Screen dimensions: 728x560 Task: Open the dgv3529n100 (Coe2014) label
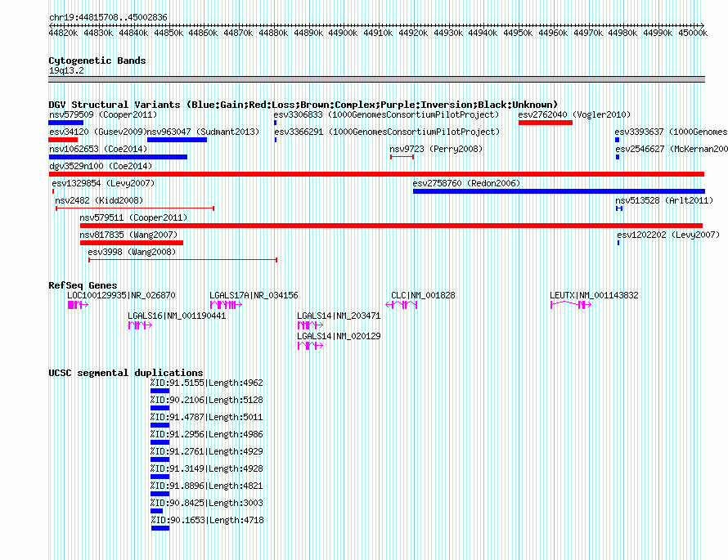point(101,166)
